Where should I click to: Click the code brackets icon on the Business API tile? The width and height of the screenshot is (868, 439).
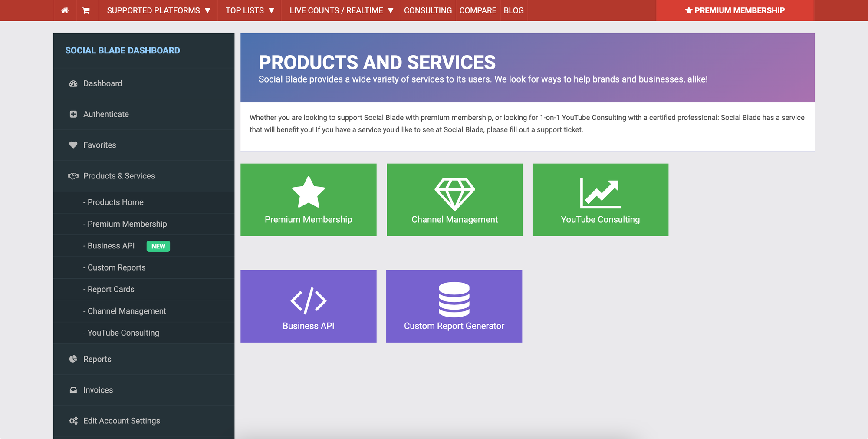pos(309,300)
